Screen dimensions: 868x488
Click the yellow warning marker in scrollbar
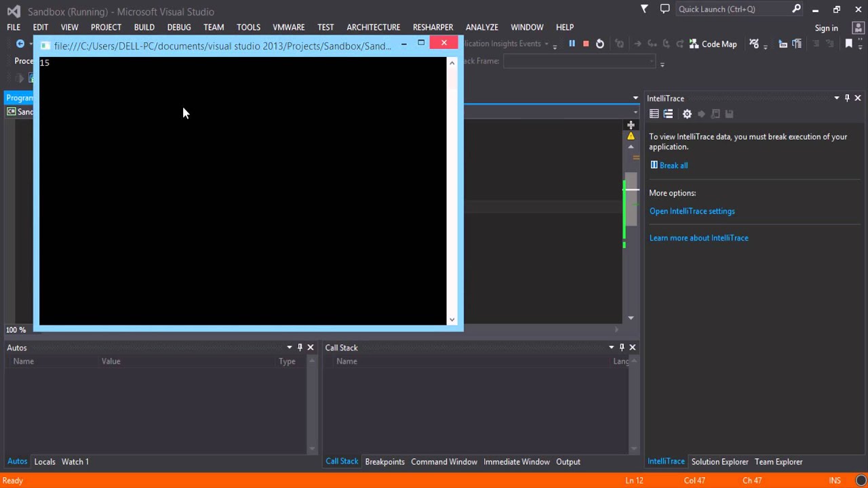[x=631, y=136]
